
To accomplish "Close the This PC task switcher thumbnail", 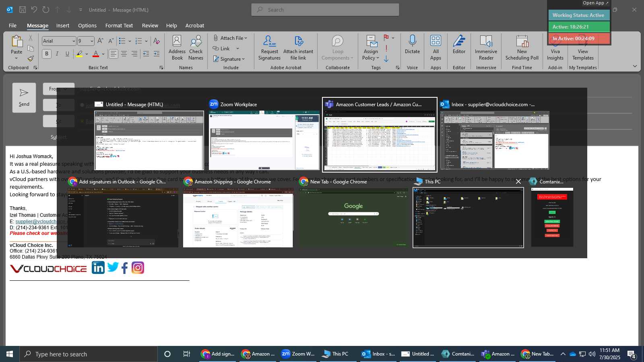I will coord(518,181).
